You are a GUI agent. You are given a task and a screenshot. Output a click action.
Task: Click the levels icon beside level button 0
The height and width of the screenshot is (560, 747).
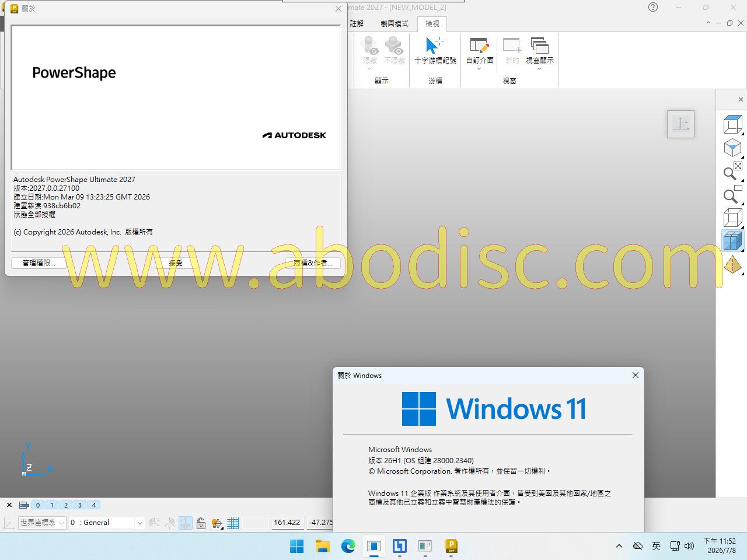point(24,505)
